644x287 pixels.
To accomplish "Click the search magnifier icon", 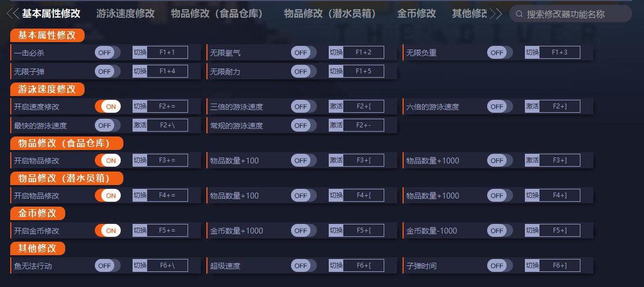I will [519, 14].
